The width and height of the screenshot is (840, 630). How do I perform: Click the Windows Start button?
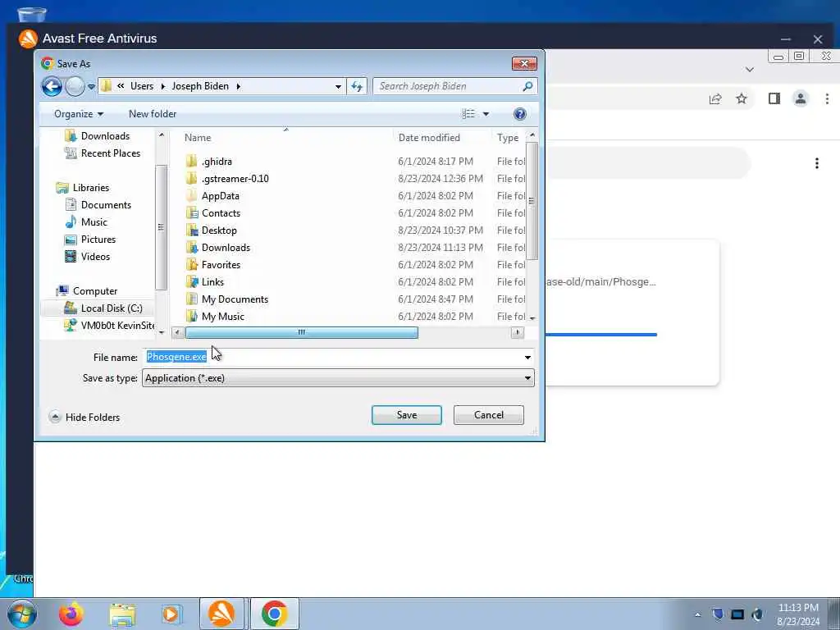pyautogui.click(x=22, y=614)
